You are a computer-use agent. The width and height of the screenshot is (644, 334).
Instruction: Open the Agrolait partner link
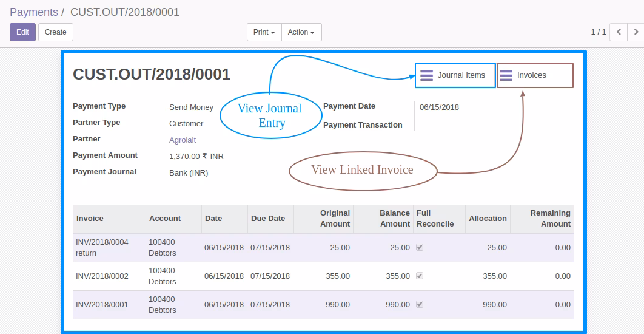point(183,140)
